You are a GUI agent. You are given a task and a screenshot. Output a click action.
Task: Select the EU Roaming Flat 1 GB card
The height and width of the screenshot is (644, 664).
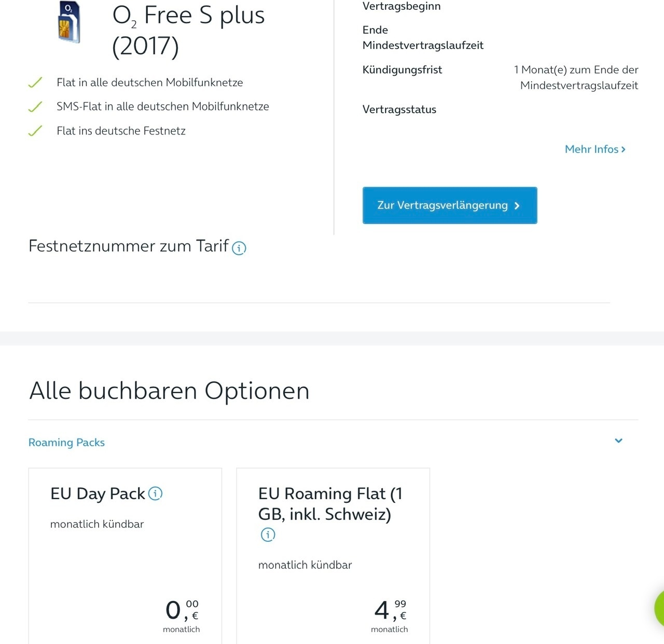click(x=333, y=556)
